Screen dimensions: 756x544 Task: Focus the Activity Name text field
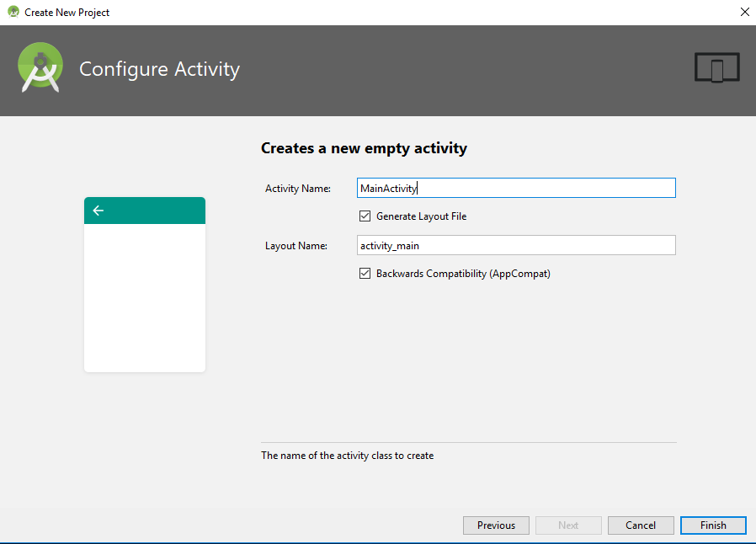[515, 188]
